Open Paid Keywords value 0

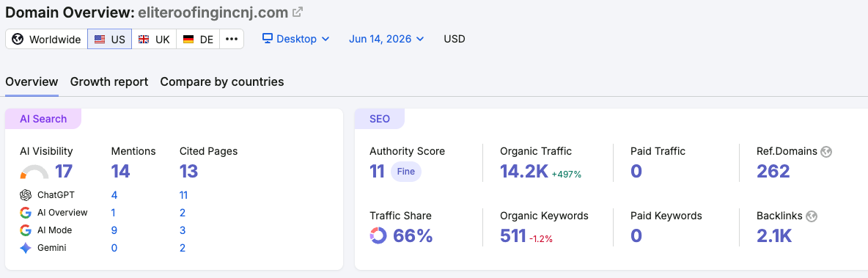[x=636, y=236]
